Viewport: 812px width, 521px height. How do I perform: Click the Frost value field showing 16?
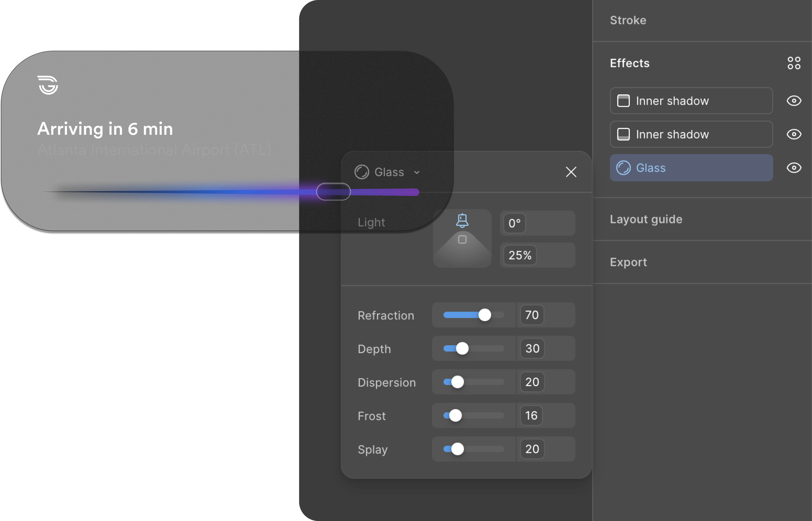tap(546, 415)
